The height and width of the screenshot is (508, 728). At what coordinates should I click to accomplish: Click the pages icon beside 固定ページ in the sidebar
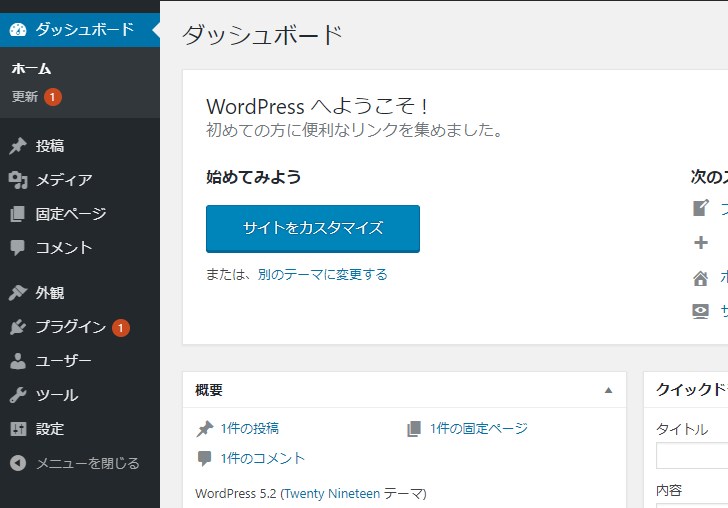point(18,214)
